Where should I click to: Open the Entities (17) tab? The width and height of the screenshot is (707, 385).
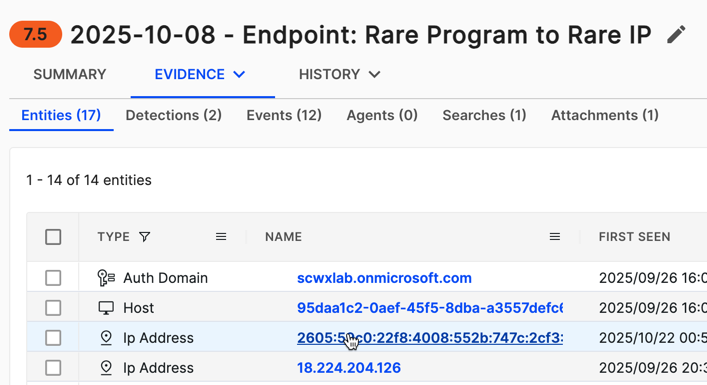[61, 115]
